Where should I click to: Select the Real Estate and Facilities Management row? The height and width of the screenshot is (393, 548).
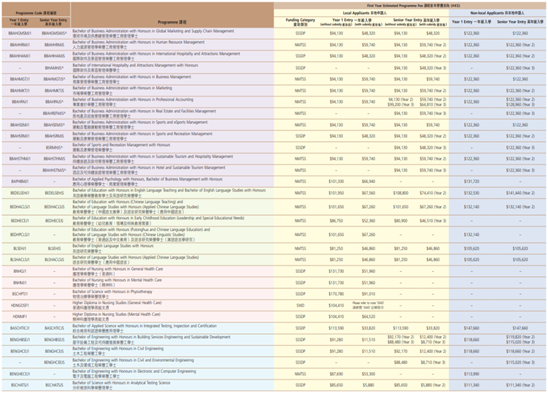[x=274, y=113]
